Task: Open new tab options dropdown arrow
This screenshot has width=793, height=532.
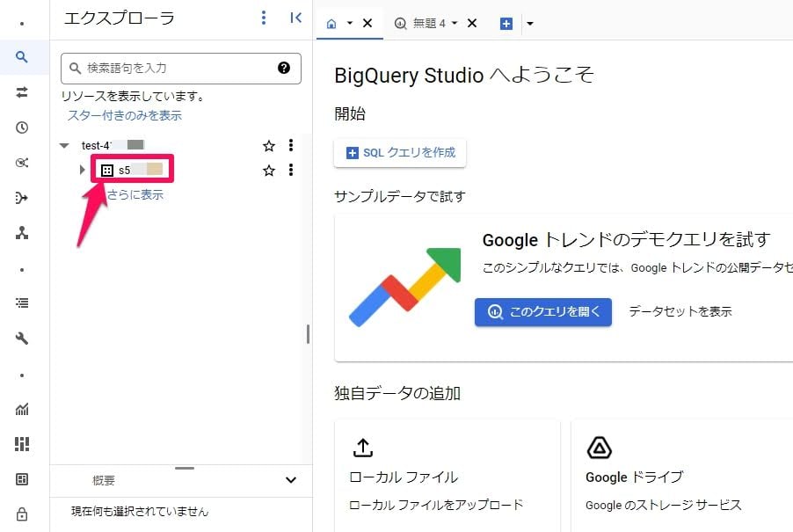Action: tap(530, 23)
